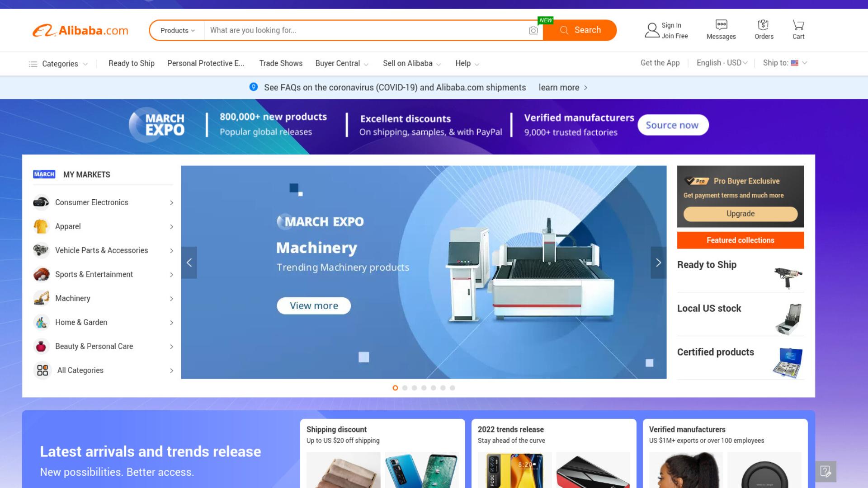Open Beauty & Personal Care category text
The height and width of the screenshot is (488, 868).
pyautogui.click(x=94, y=346)
